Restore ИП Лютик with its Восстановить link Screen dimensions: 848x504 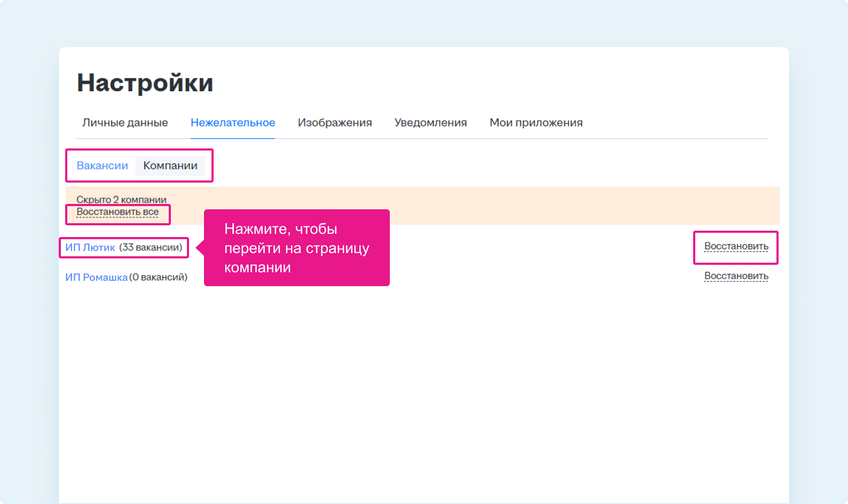coord(736,247)
